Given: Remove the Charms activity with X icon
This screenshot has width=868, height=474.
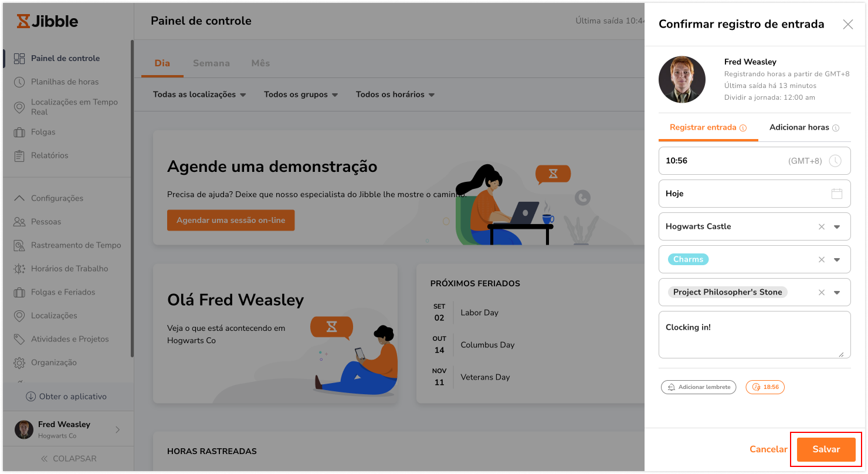Looking at the screenshot, I should [x=822, y=260].
